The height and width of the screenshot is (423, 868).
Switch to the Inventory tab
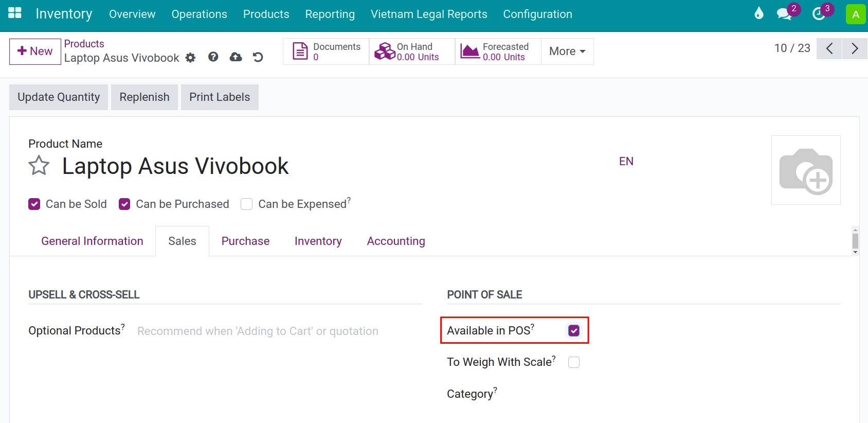click(318, 241)
